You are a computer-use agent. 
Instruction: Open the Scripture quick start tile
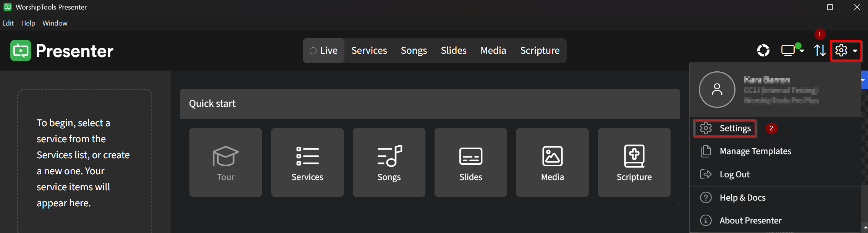[x=634, y=162]
